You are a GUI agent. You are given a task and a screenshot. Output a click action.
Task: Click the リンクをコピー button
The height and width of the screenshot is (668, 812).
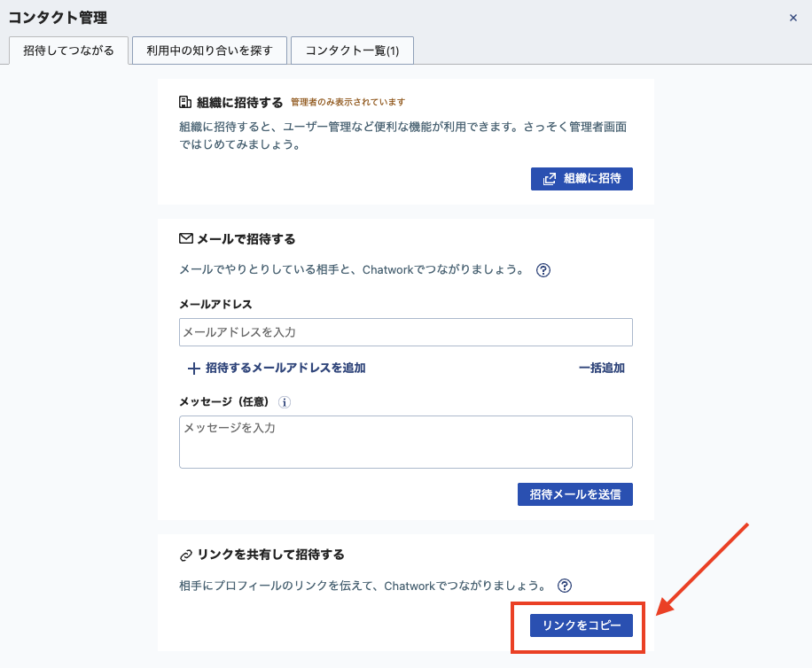point(582,625)
